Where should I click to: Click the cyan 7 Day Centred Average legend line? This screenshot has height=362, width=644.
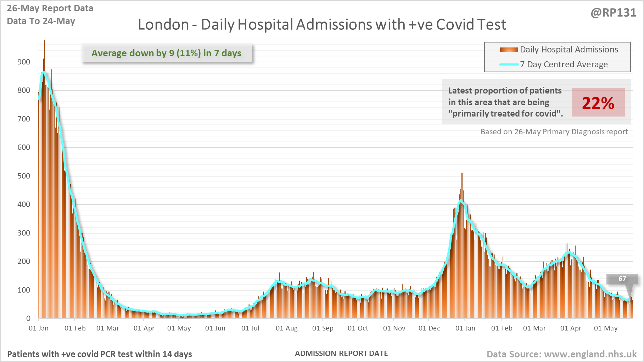509,64
